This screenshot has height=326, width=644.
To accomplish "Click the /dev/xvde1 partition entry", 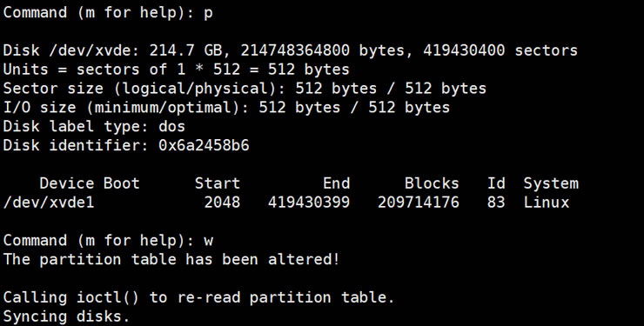I will pos(49,203).
